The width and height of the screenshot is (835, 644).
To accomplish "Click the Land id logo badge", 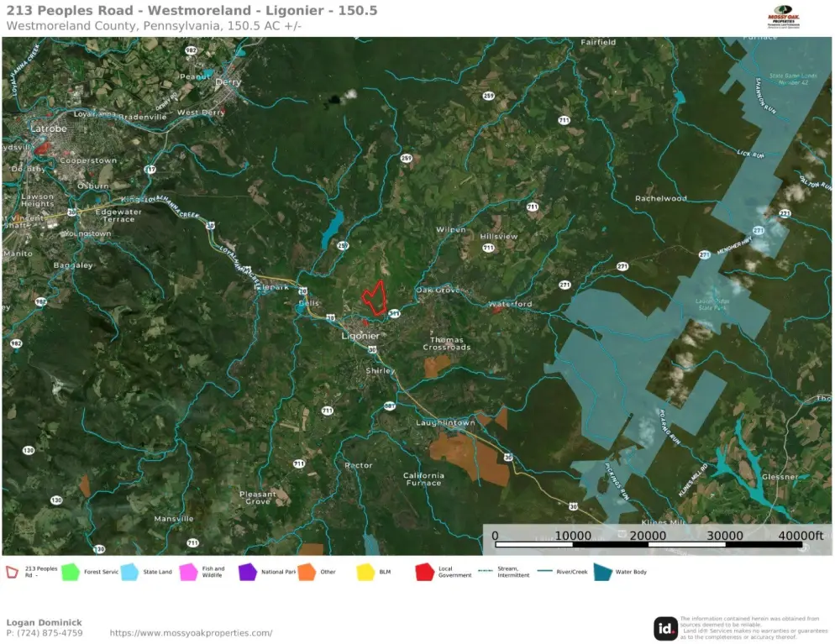I will 665,629.
